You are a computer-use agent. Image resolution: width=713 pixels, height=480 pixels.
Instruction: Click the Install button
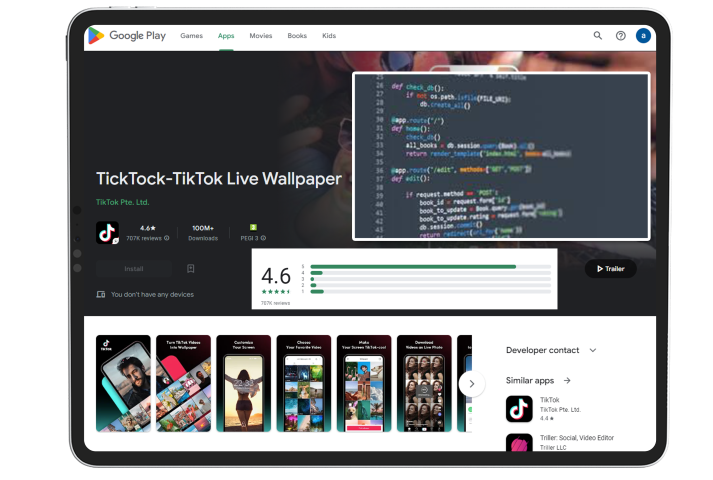tap(134, 269)
